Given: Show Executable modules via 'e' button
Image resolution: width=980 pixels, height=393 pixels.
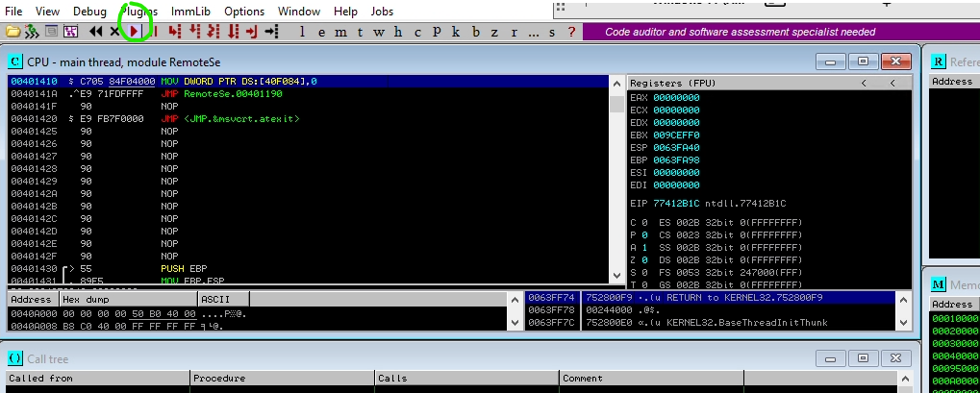Looking at the screenshot, I should [x=321, y=32].
